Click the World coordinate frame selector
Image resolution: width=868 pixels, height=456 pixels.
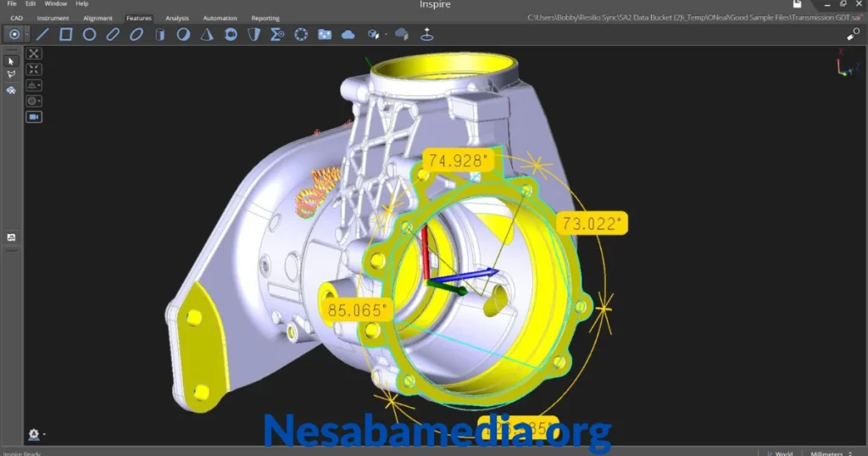coord(780,453)
